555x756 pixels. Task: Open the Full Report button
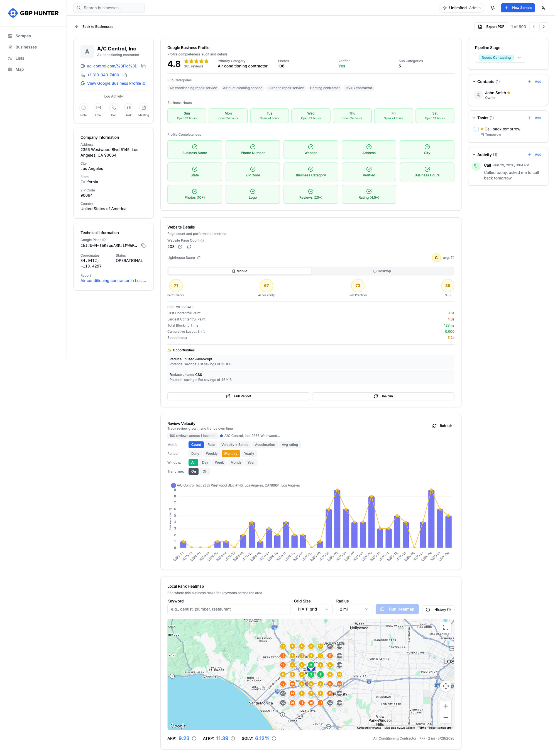pyautogui.click(x=239, y=396)
